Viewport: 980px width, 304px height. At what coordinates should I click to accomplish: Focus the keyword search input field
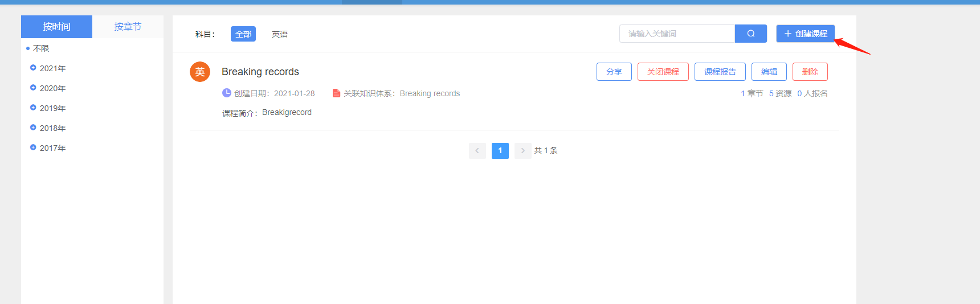pyautogui.click(x=677, y=34)
